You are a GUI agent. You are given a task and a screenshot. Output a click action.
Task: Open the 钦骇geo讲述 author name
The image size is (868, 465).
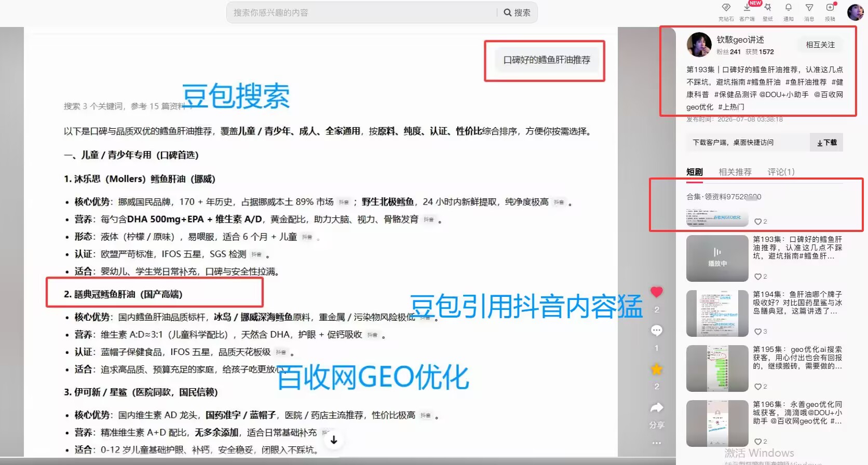740,39
